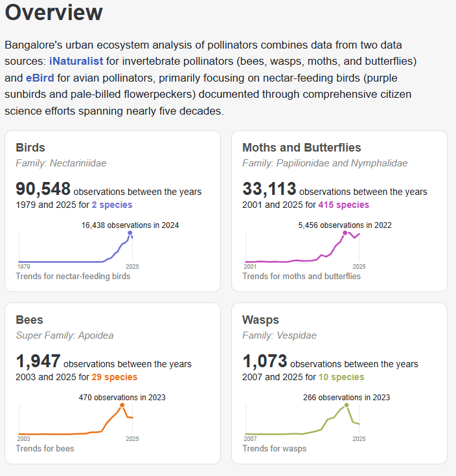Click the wasps trend line chart
The image size is (456, 476).
tap(302, 421)
